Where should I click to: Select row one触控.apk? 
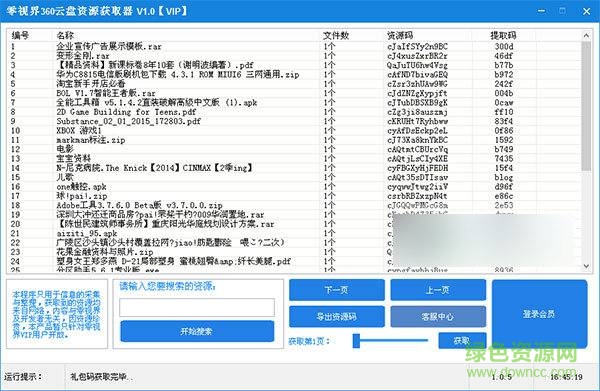(295, 187)
